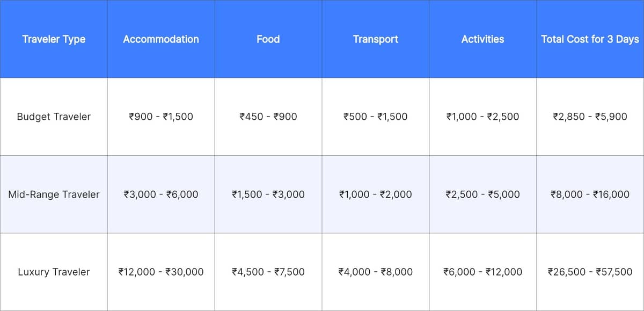Select Budget transport cell ₹500 - ₹1,500
This screenshot has height=311, width=644.
[x=376, y=117]
